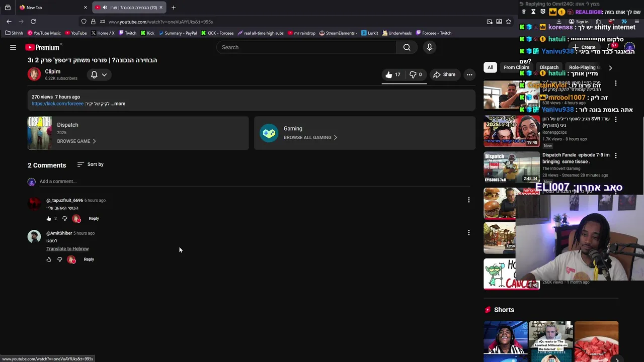Click the Share button
This screenshot has height=362, width=644.
click(x=444, y=74)
